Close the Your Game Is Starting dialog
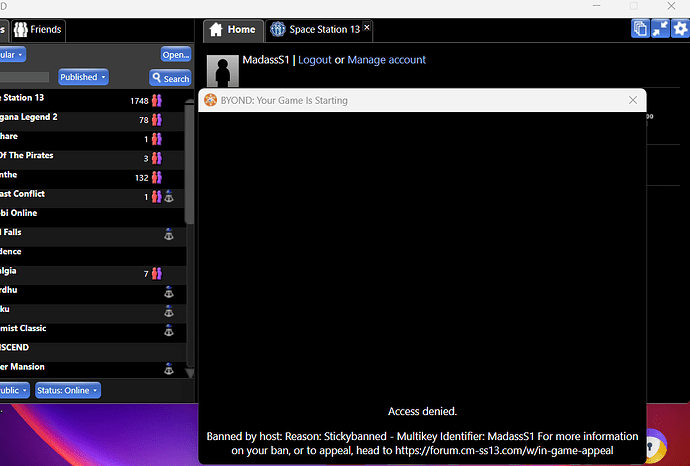Viewport: 690px width, 466px height. [x=633, y=100]
